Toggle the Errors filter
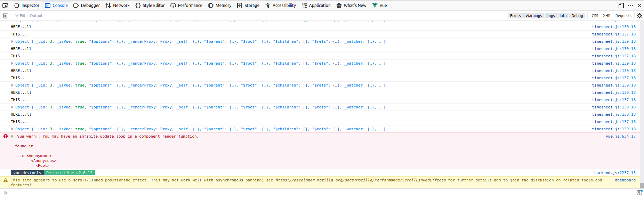This screenshot has height=204, width=644. point(515,16)
